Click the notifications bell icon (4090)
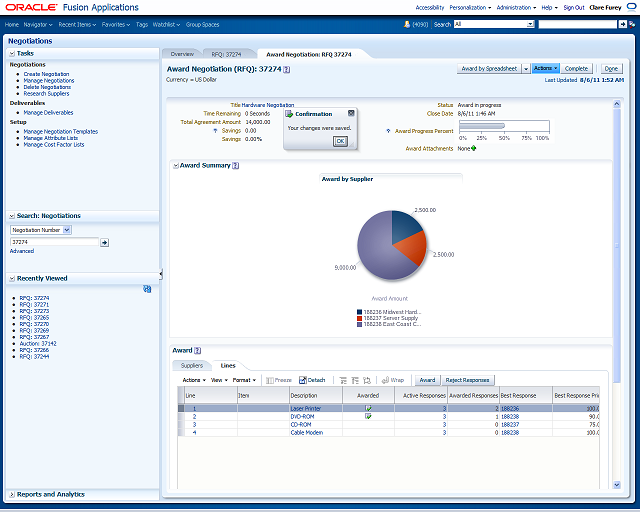This screenshot has width=640, height=512. [x=407, y=24]
